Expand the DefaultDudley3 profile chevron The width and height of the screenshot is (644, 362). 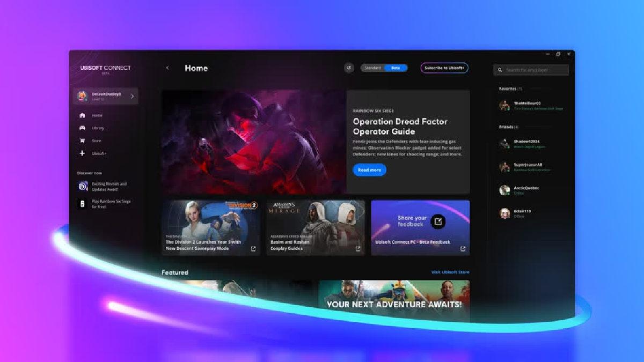(133, 97)
